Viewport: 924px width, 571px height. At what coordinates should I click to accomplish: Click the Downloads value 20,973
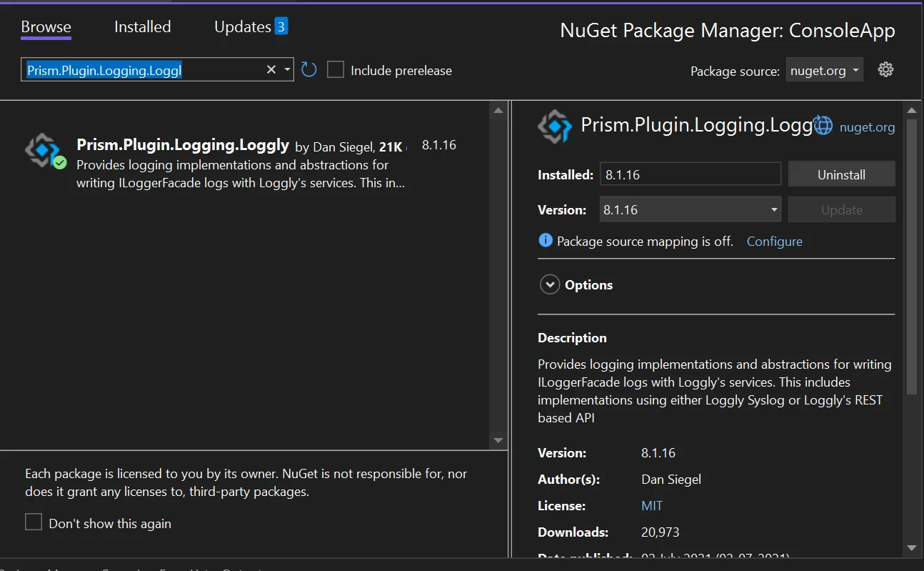[x=661, y=532]
